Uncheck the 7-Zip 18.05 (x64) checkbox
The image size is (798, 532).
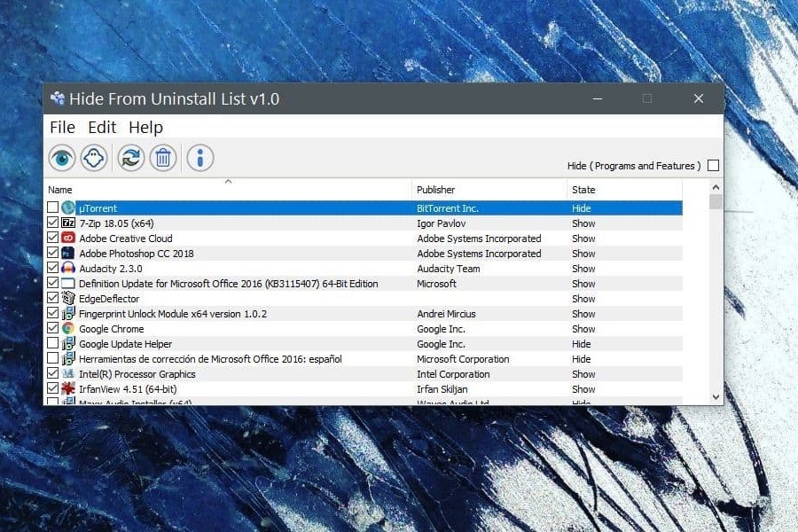click(53, 223)
